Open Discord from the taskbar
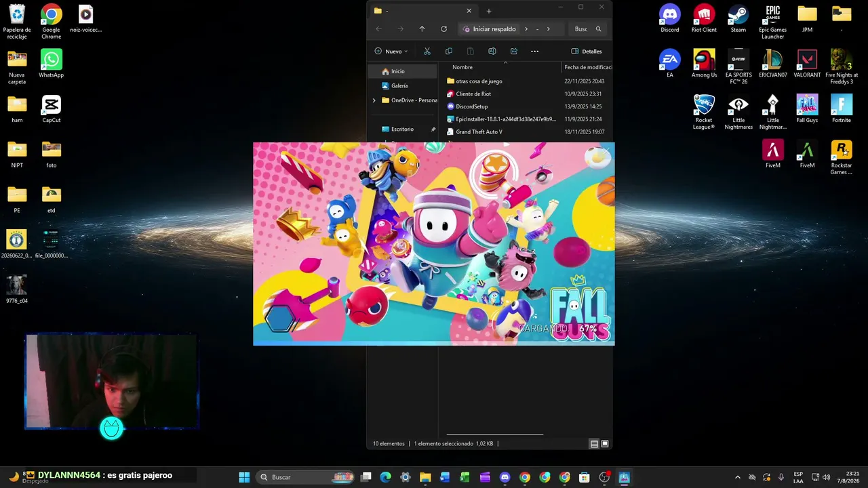This screenshot has height=488, width=868. [x=505, y=477]
